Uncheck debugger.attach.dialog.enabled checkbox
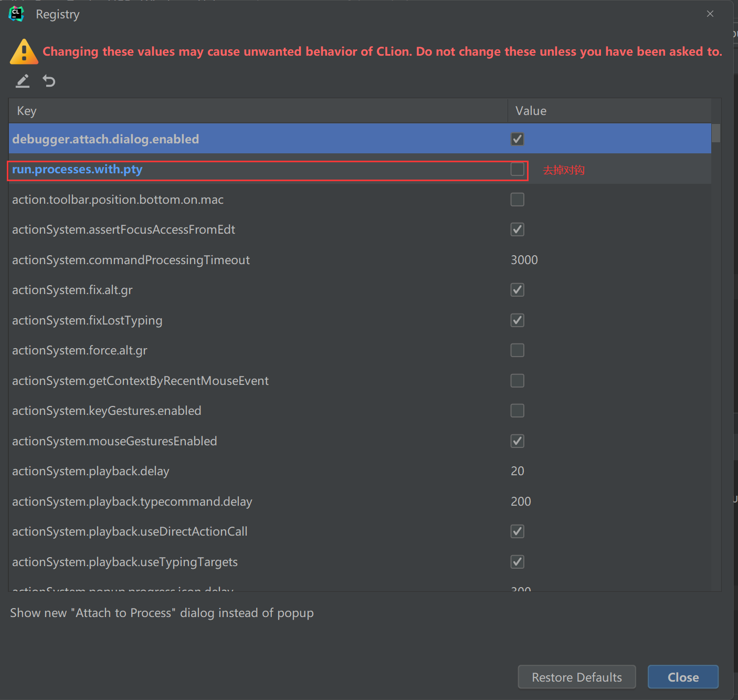738x700 pixels. [x=517, y=139]
